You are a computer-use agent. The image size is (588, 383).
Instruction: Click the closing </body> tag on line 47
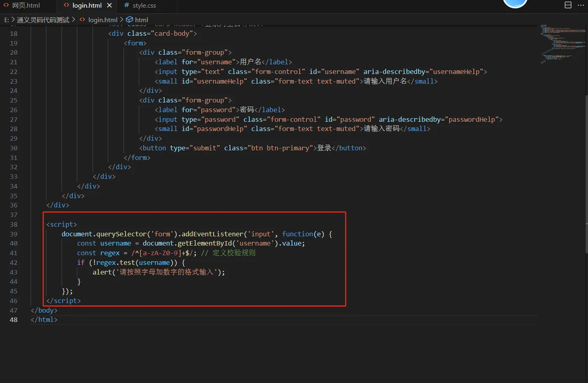pos(44,310)
